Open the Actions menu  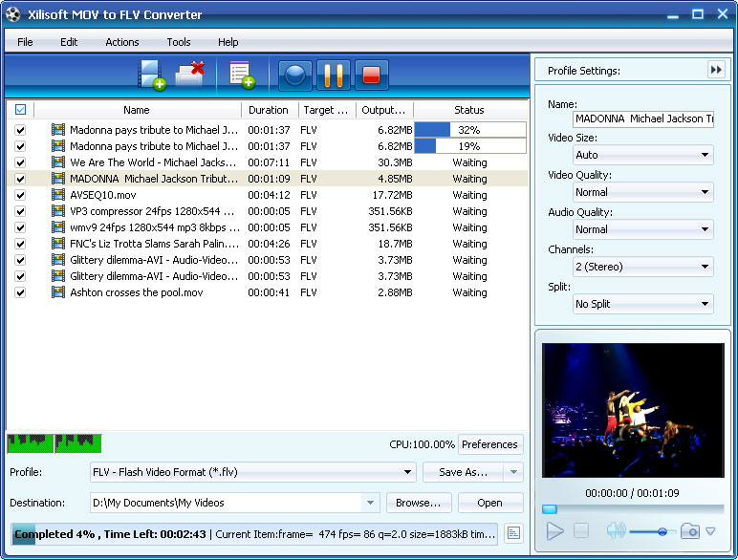click(121, 42)
